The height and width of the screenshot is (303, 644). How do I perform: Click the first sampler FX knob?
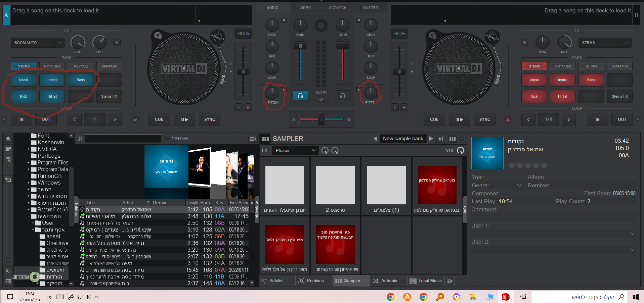point(325,151)
